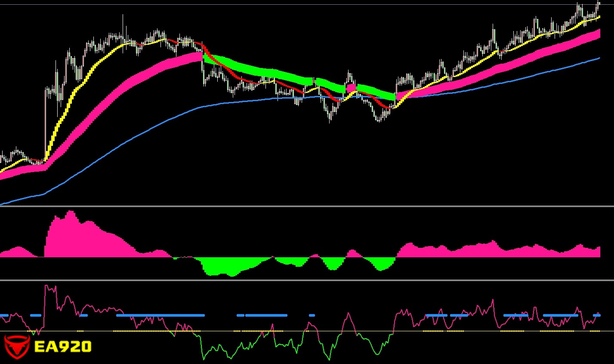Select the divider between price chart and histogram
This screenshot has height=364, width=614.
point(307,206)
